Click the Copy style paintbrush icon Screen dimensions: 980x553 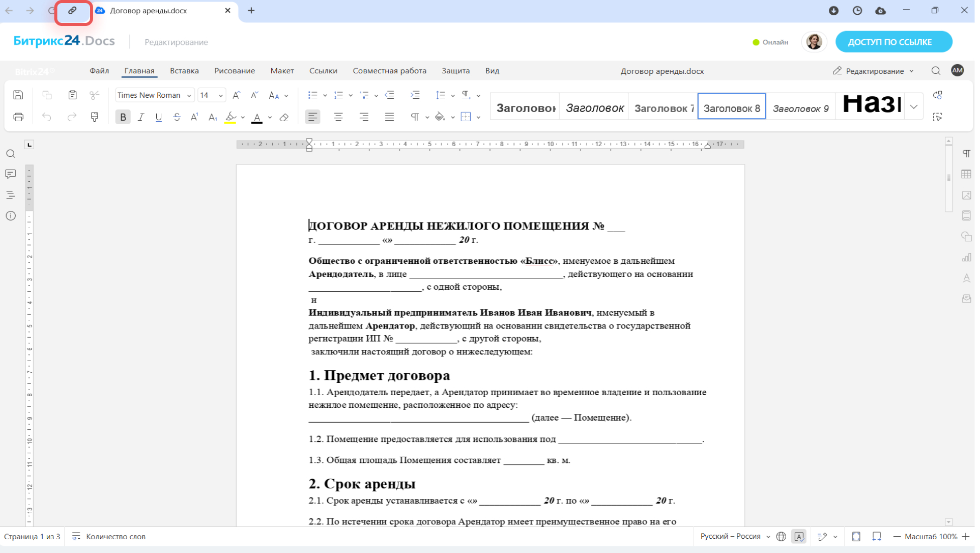[x=95, y=118]
